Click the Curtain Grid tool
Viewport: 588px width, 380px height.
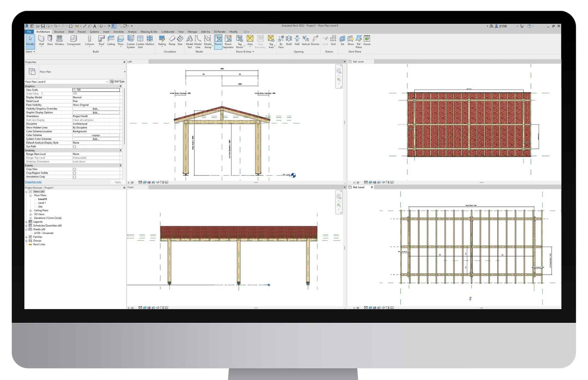(140, 40)
